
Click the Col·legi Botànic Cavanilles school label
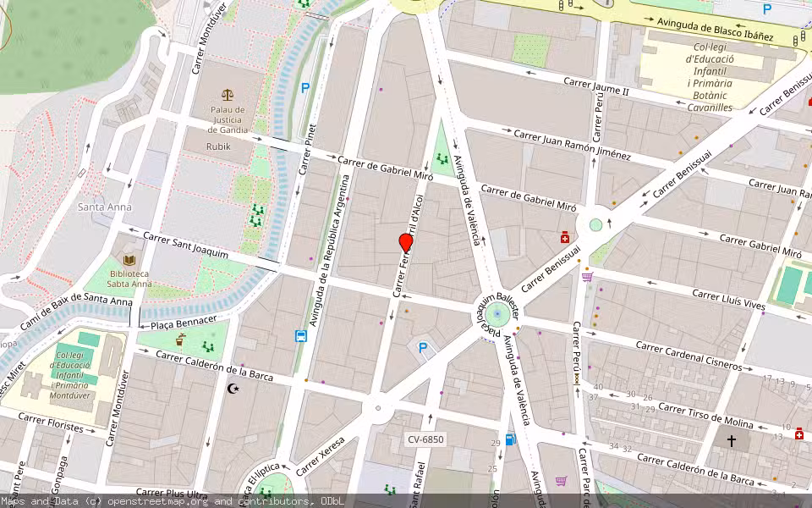pyautogui.click(x=710, y=77)
